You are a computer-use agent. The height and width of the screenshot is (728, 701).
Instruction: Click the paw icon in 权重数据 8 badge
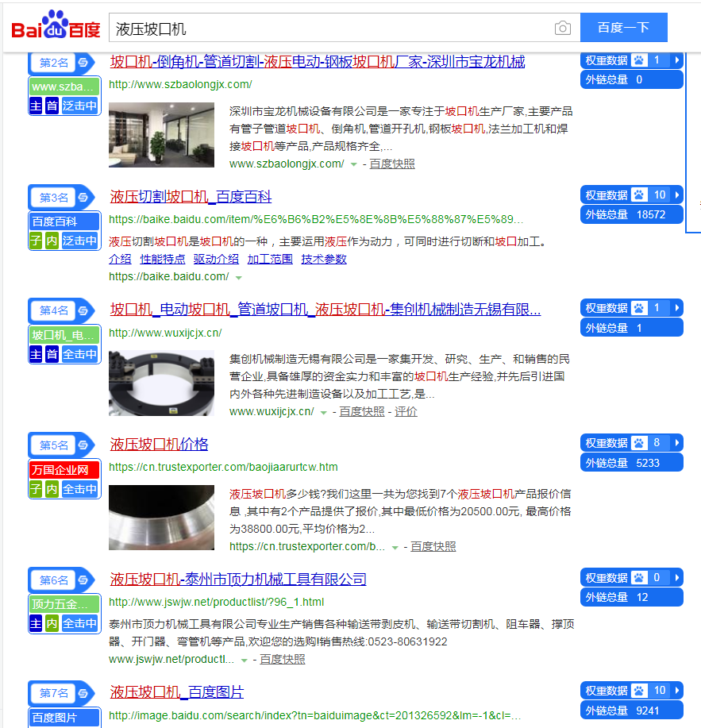tap(639, 443)
